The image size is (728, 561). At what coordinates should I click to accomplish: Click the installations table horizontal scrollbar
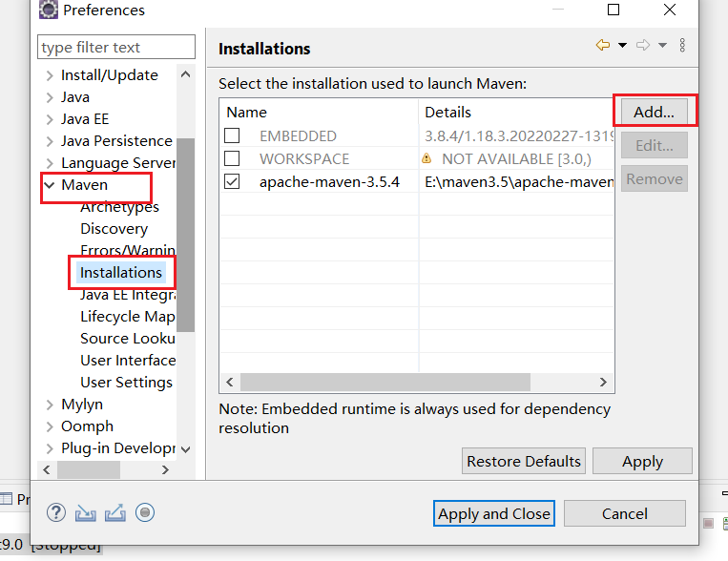[x=382, y=382]
